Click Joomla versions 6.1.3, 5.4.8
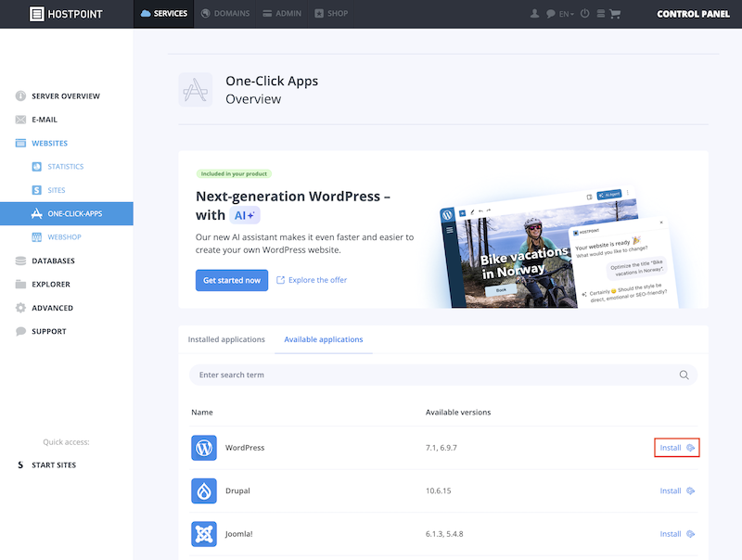Viewport: 742px width, 560px height. pyautogui.click(x=444, y=534)
